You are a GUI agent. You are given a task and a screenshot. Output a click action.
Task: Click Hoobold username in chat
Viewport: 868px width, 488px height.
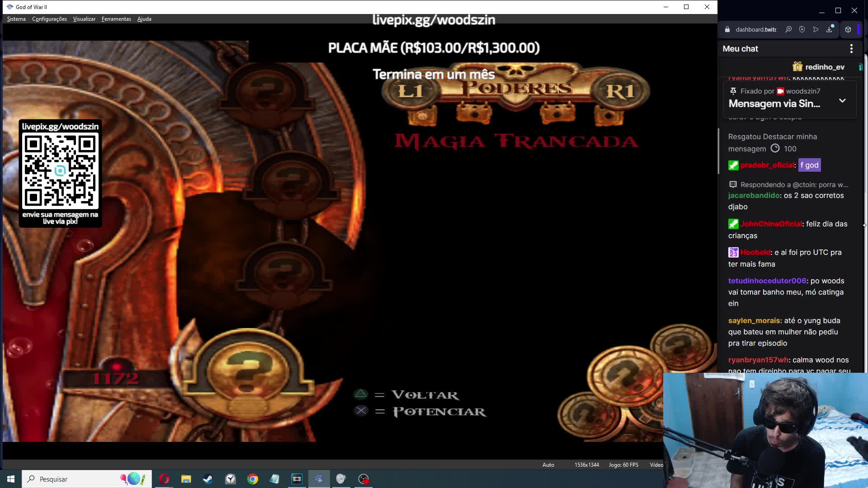(755, 252)
